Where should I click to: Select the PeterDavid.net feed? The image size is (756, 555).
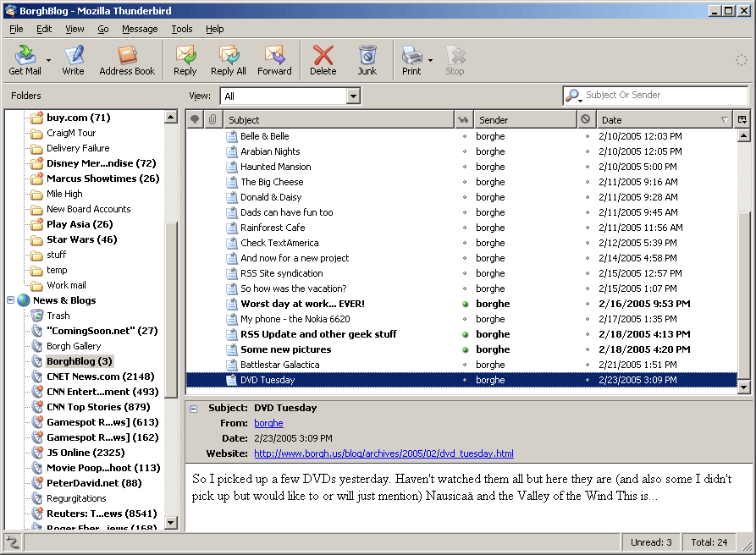pyautogui.click(x=94, y=483)
